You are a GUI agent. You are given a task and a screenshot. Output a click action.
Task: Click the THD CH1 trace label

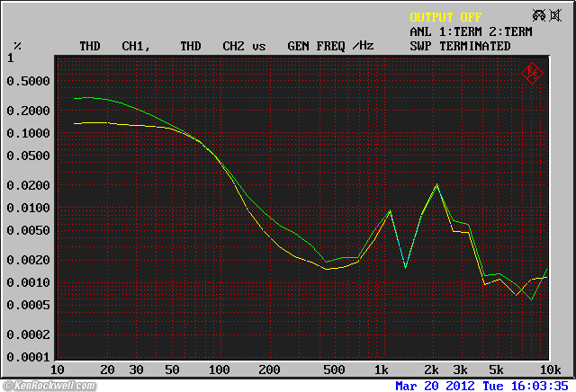click(114, 46)
